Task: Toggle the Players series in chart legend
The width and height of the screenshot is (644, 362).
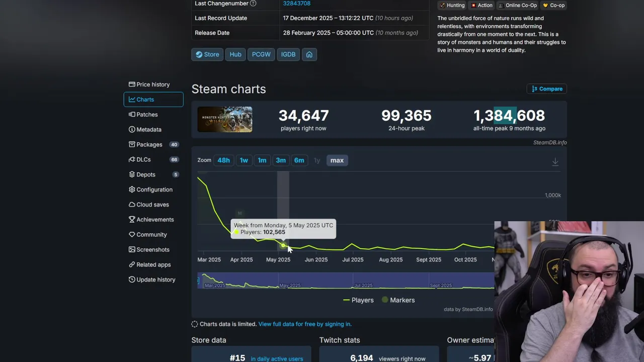Action: [x=358, y=300]
